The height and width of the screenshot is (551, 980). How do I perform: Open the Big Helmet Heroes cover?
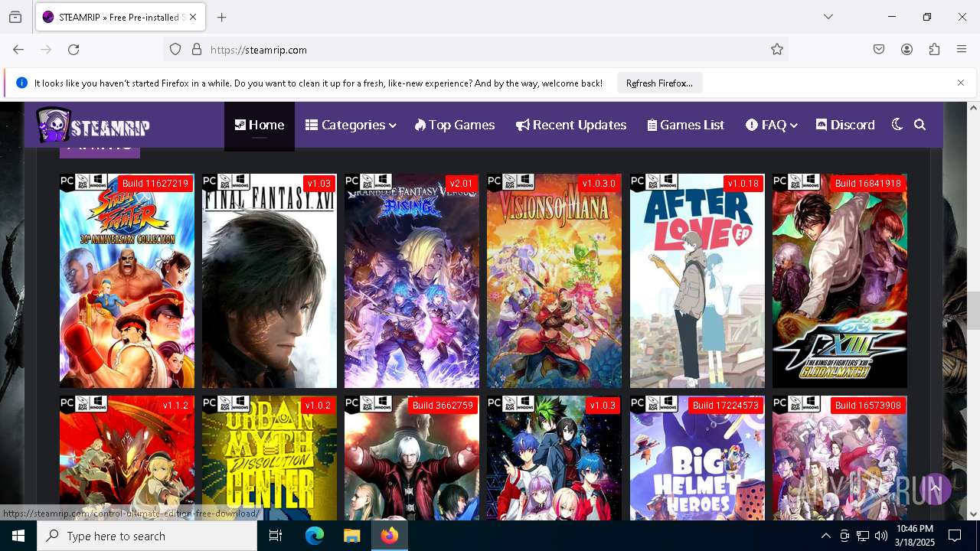(x=697, y=459)
